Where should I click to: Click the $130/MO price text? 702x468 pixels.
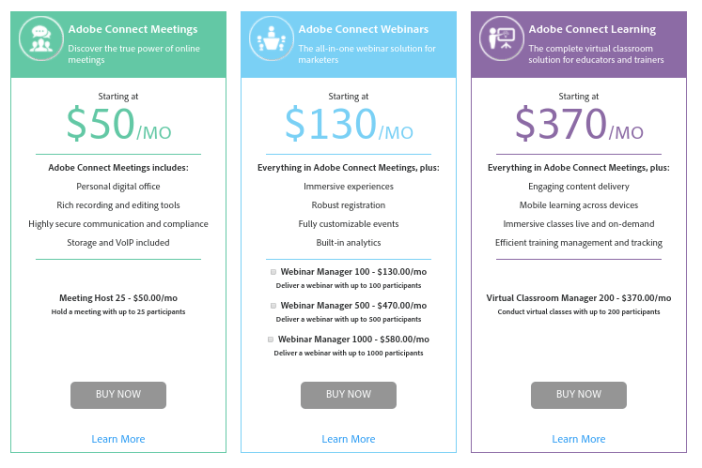[x=348, y=125]
